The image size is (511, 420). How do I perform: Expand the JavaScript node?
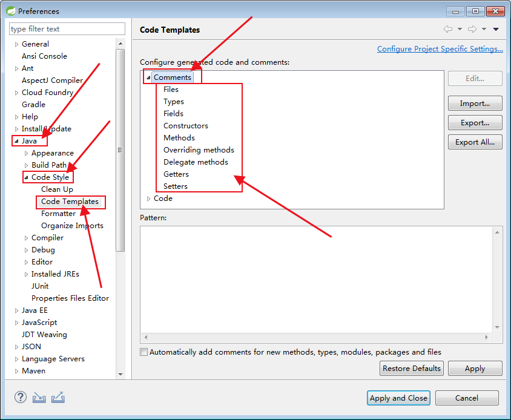[16, 323]
